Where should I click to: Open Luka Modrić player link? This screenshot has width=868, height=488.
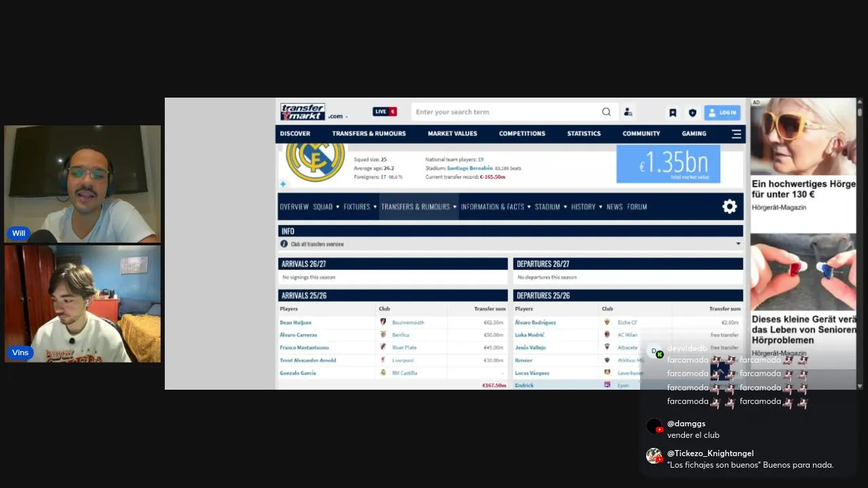[x=530, y=335]
